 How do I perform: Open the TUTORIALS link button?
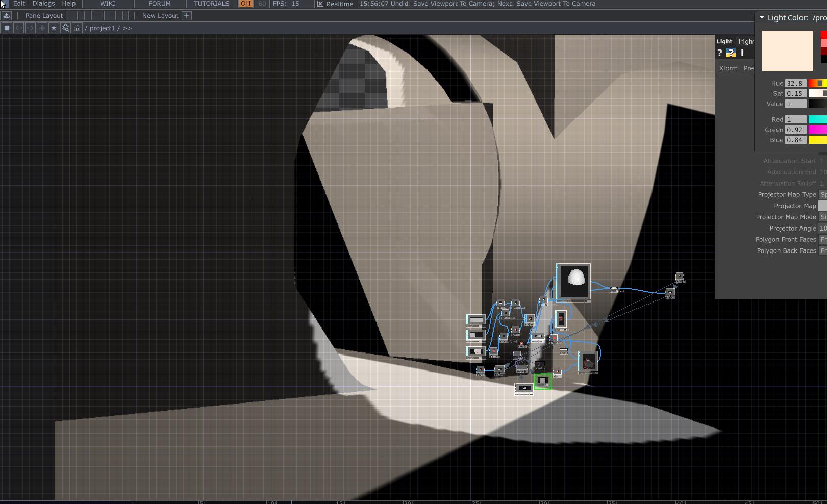(x=211, y=4)
